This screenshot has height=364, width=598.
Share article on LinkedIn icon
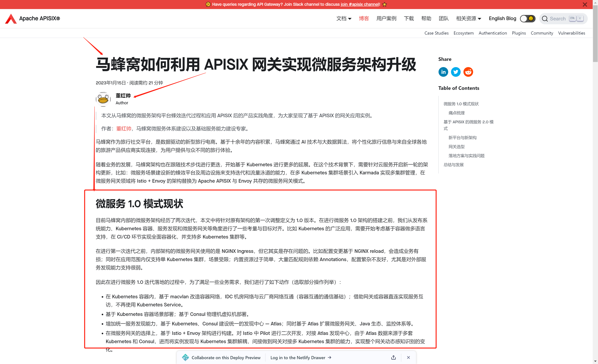[x=443, y=72]
